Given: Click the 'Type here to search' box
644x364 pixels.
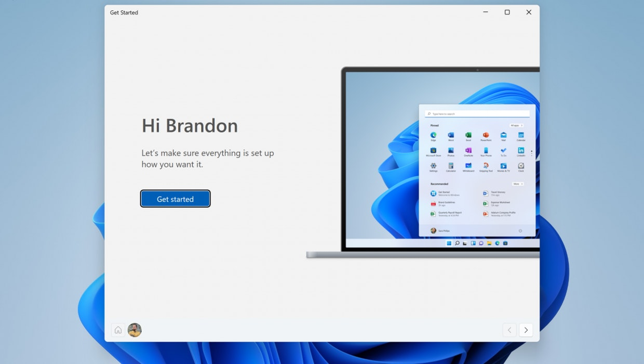Looking at the screenshot, I should [x=477, y=114].
